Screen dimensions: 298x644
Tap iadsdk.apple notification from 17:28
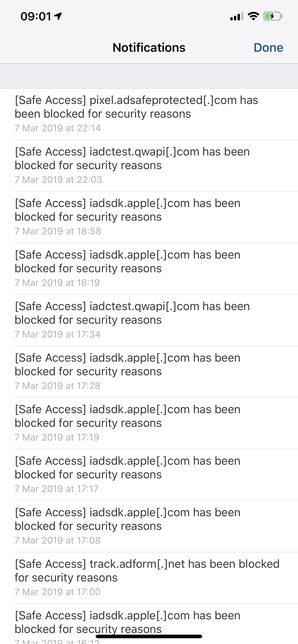(x=149, y=372)
